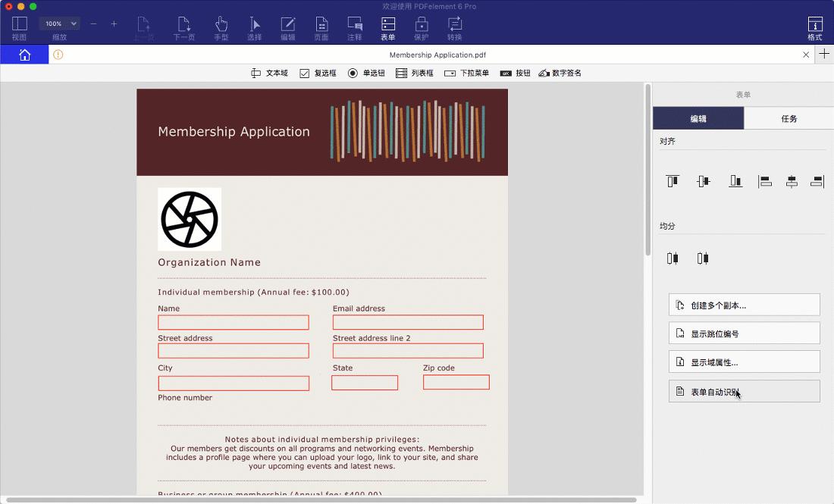Open the 视图 view panel icon
The height and width of the screenshot is (504, 834).
coord(20,27)
